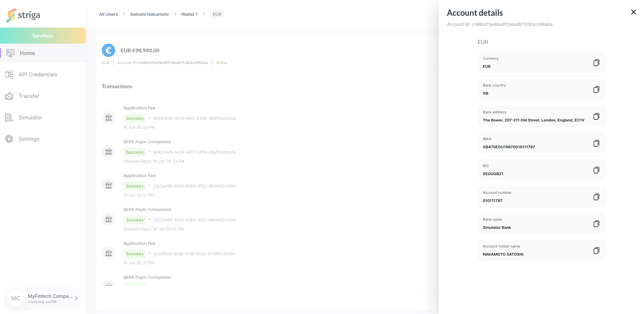Click Account ID under EUR balance
Image resolution: width=644 pixels, height=314 pixels.
(163, 63)
